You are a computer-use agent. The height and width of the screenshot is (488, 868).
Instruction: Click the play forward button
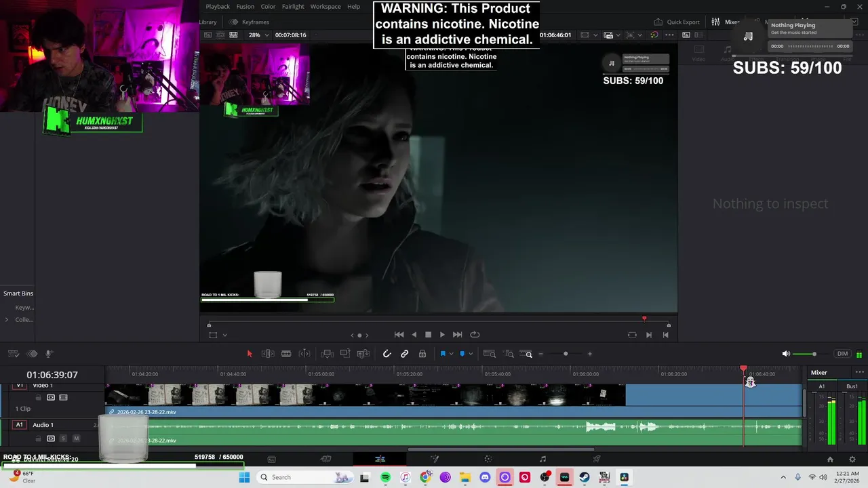click(442, 335)
